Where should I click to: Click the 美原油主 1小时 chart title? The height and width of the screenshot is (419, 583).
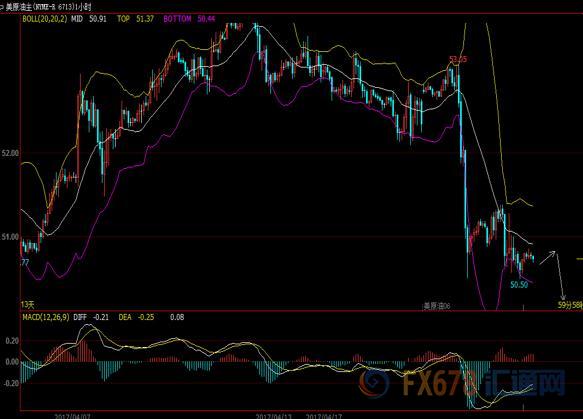pos(48,6)
